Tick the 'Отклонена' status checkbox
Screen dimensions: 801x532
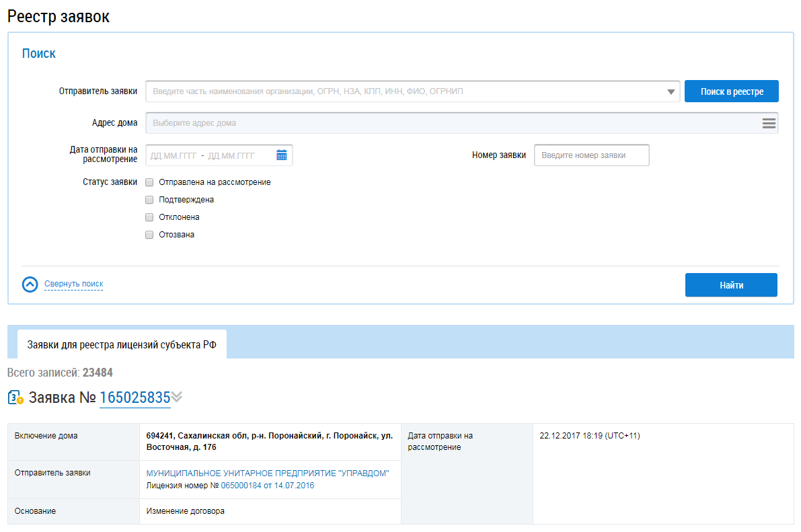point(149,217)
